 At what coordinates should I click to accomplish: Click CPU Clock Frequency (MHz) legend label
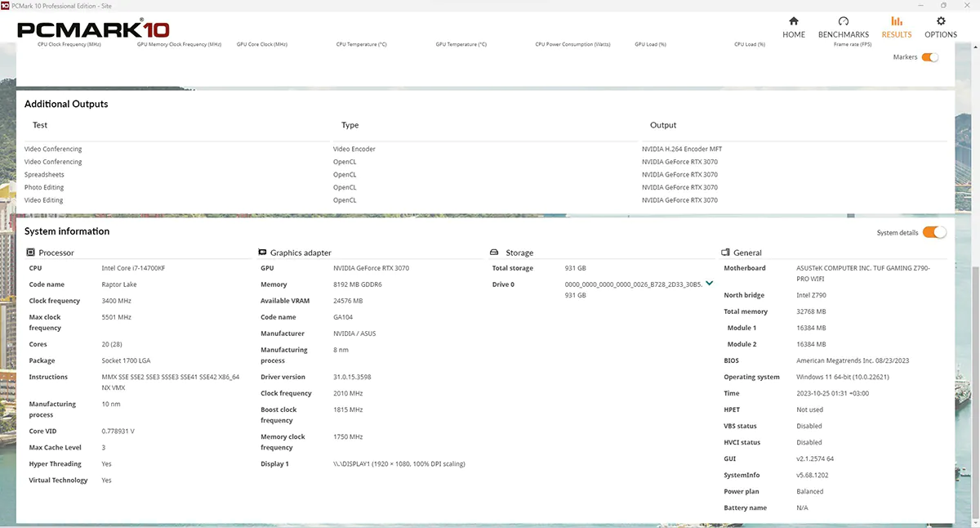pyautogui.click(x=69, y=44)
